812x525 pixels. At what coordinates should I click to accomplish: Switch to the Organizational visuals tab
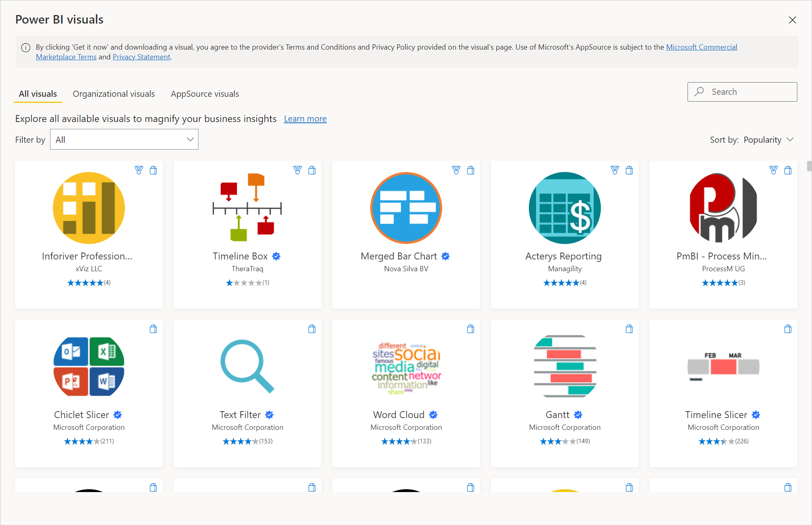pyautogui.click(x=114, y=94)
